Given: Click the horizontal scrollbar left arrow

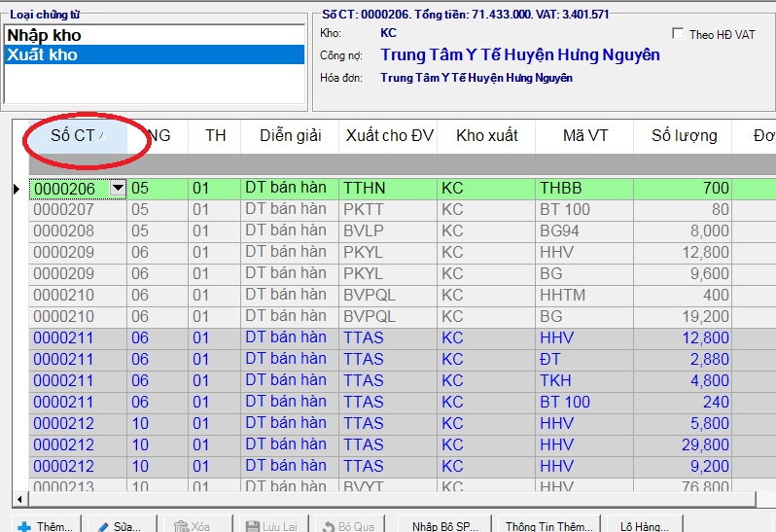Looking at the screenshot, I should [x=19, y=499].
